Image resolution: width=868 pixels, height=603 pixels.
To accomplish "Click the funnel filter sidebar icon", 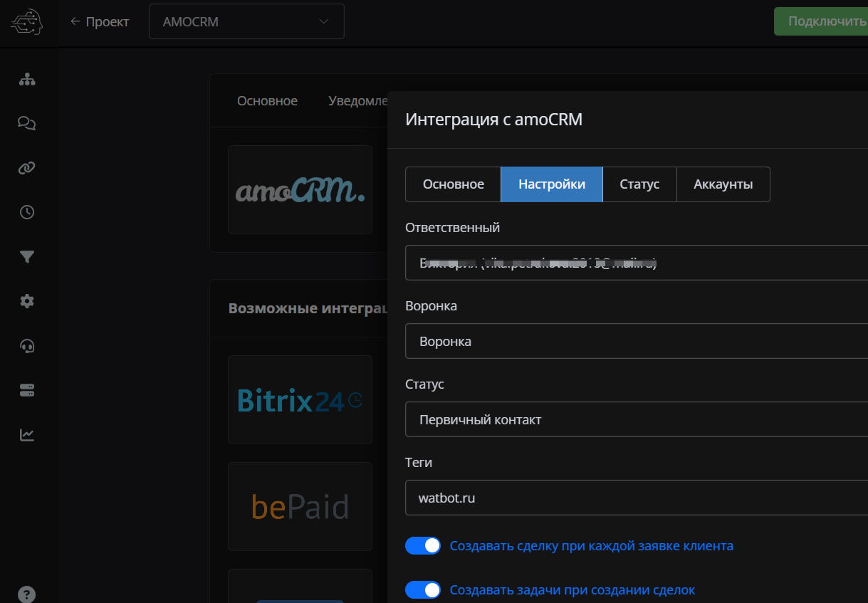I will (27, 257).
